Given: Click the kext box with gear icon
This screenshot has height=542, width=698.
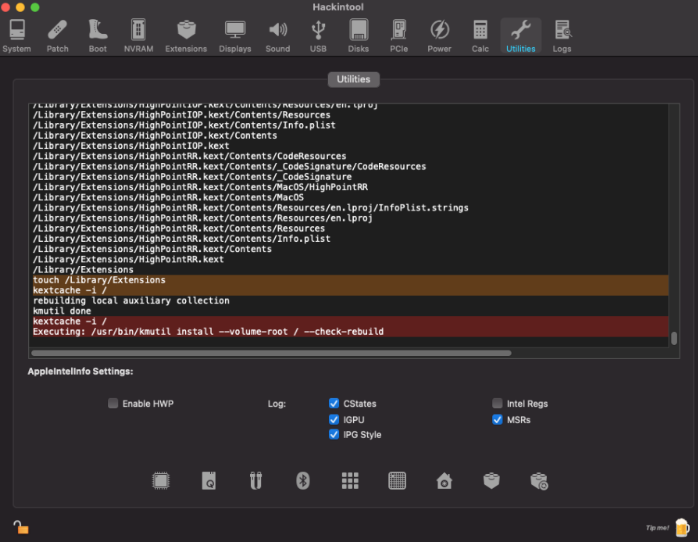Looking at the screenshot, I should pyautogui.click(x=539, y=481).
